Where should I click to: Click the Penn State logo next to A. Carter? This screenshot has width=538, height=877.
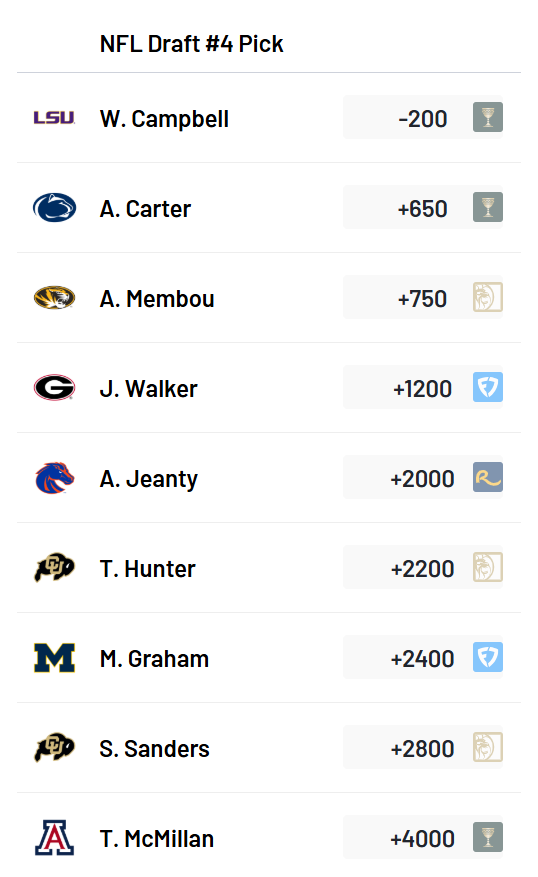pyautogui.click(x=54, y=208)
